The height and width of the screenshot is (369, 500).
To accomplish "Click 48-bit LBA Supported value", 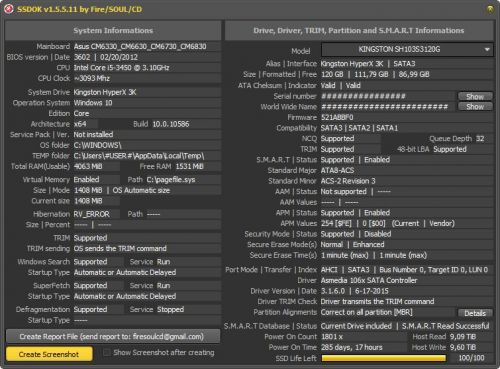I will click(450, 149).
